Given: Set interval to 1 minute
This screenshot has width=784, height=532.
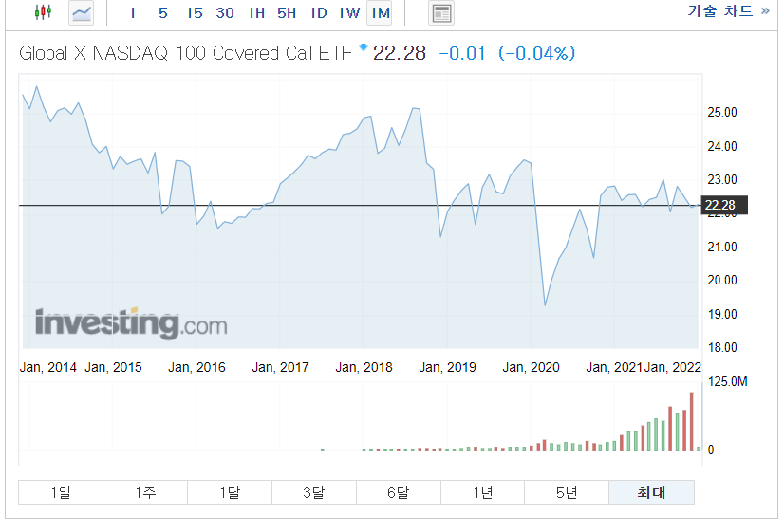Looking at the screenshot, I should pos(132,13).
